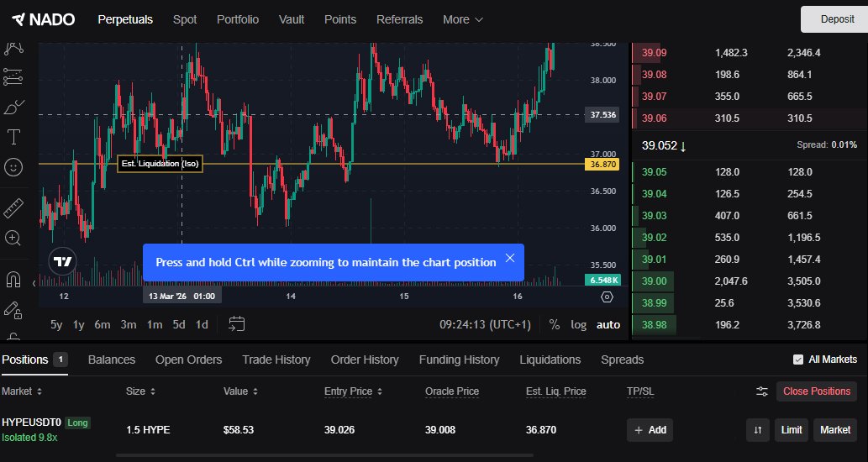This screenshot has height=462, width=868.
Task: Click the reverse position arrows button
Action: coord(758,430)
